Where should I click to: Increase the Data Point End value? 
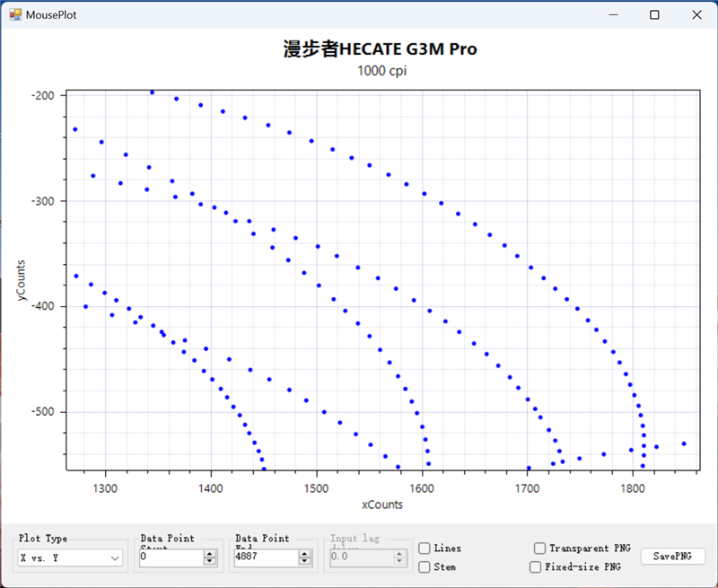[x=304, y=554]
